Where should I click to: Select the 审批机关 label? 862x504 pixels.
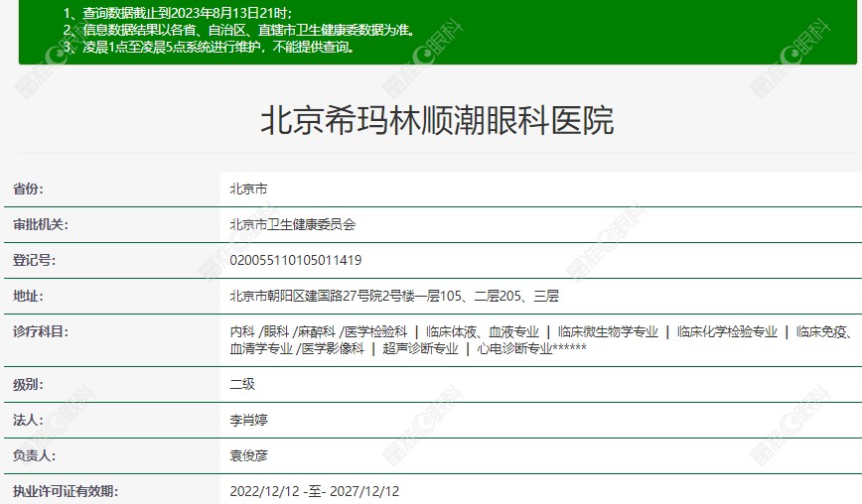tap(41, 224)
